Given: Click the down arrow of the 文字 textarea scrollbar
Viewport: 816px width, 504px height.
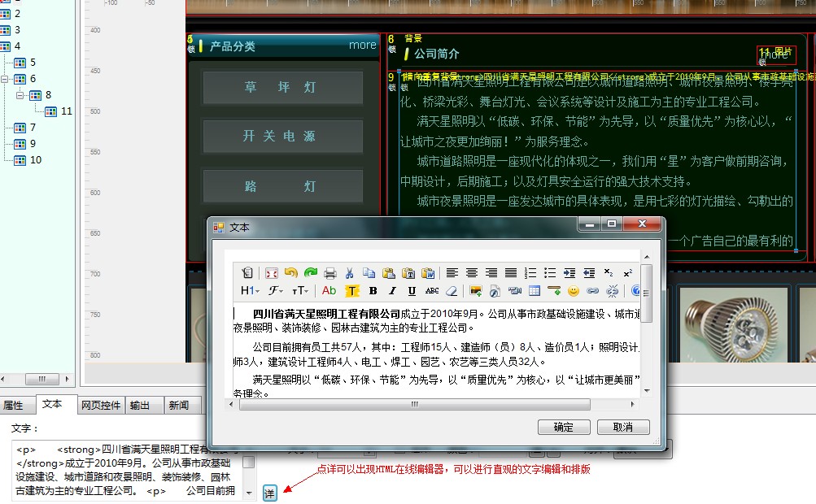Looking at the screenshot, I should pos(249,493).
